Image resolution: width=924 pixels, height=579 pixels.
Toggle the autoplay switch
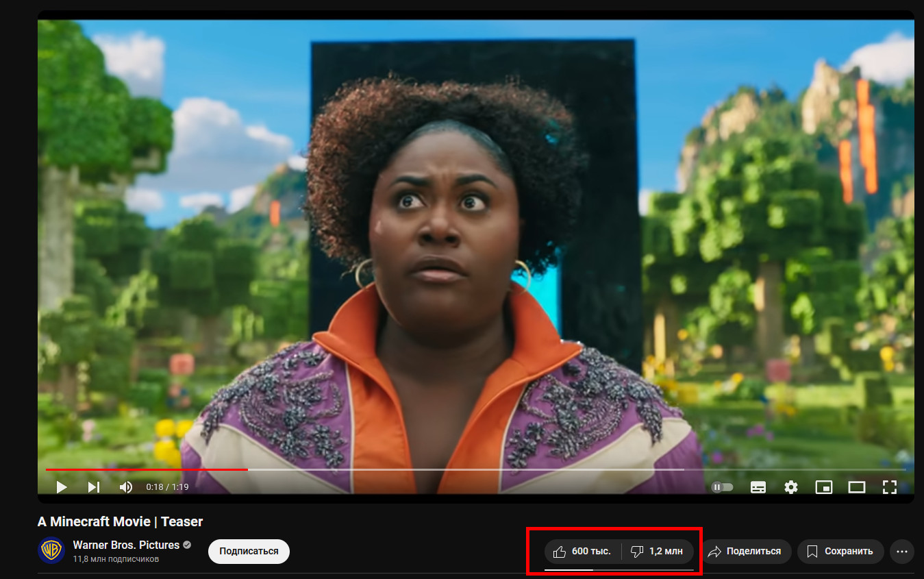click(722, 487)
